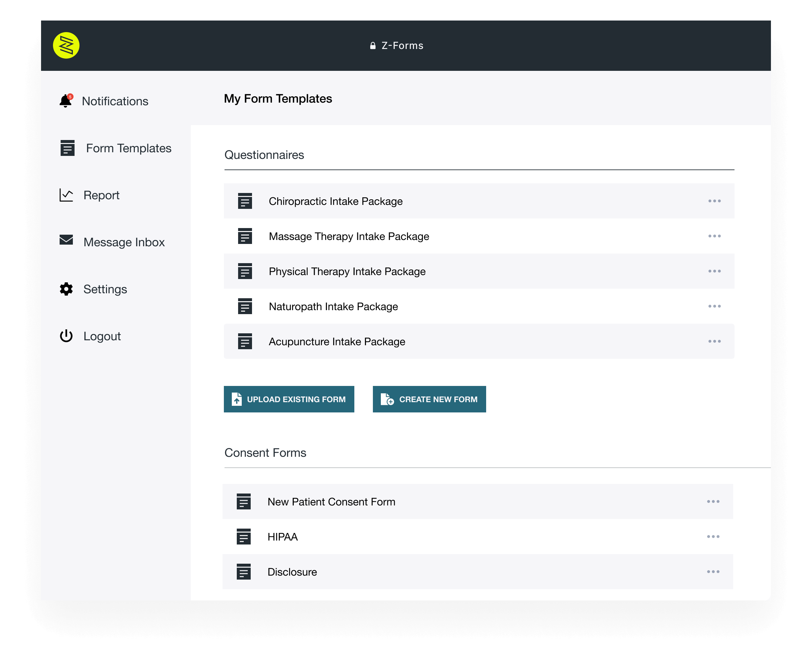Click the Chiropractic Intake Package document icon
The width and height of the screenshot is (812, 662).
tap(245, 201)
